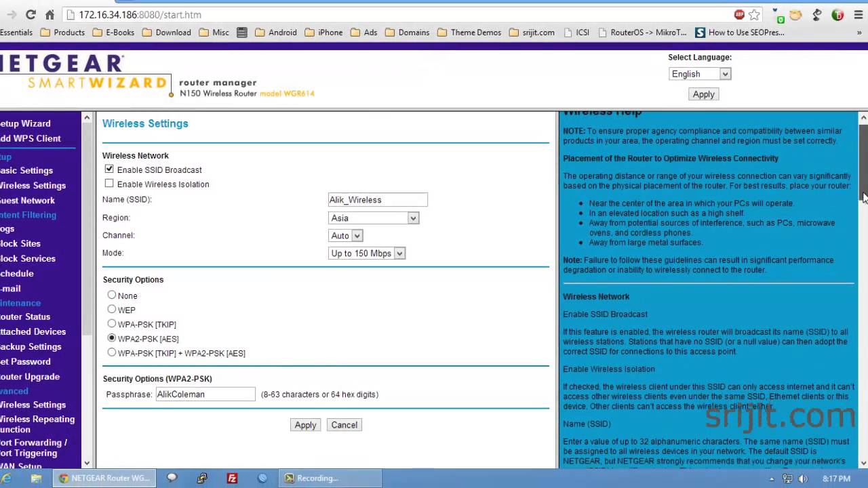Open the Mode dropdown Up to 150 Mbps
868x488 pixels.
(367, 253)
